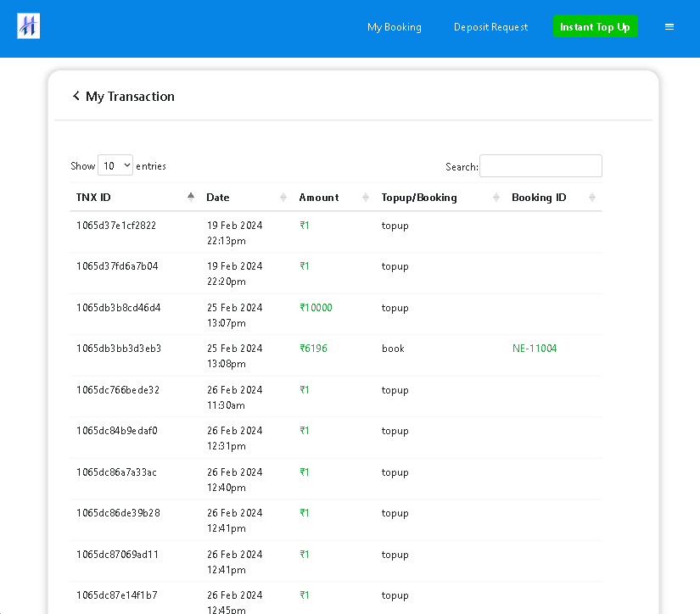Screen dimensions: 700x614
Task: Open the Show entries dropdown
Action: point(115,165)
